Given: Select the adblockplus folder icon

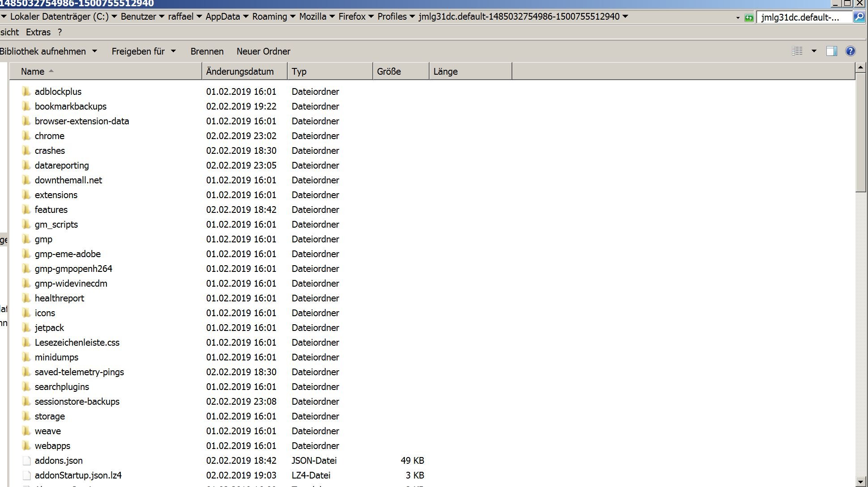Looking at the screenshot, I should tap(26, 92).
